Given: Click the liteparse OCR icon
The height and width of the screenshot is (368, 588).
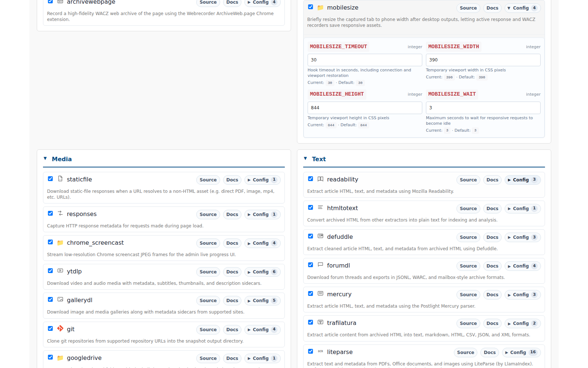Looking at the screenshot, I should [320, 351].
